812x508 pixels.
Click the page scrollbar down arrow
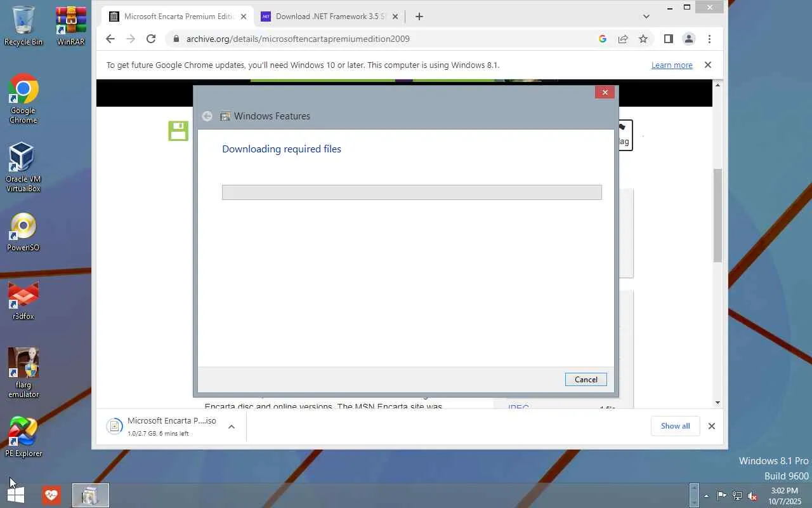click(x=717, y=403)
